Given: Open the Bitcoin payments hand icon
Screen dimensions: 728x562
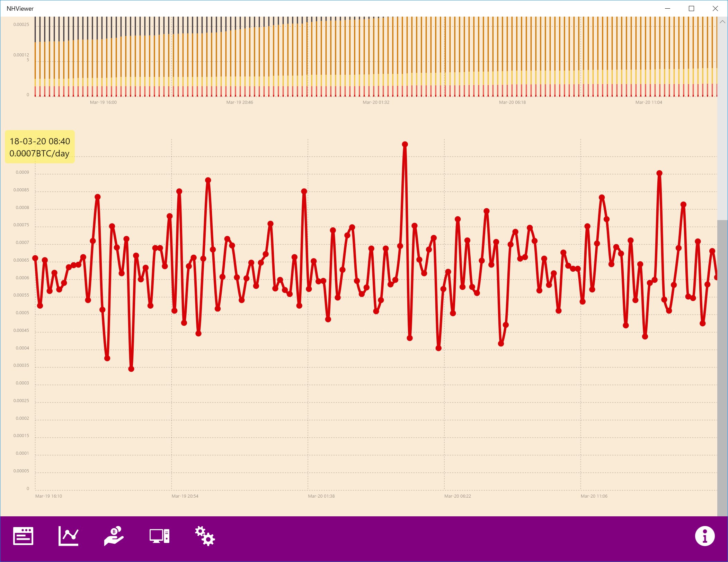Looking at the screenshot, I should (114, 536).
